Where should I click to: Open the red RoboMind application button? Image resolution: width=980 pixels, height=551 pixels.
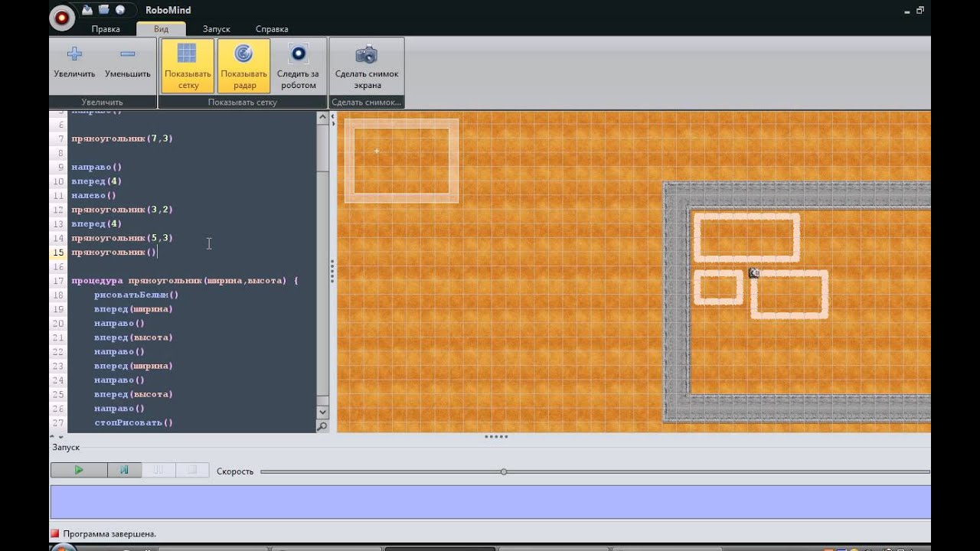pyautogui.click(x=62, y=18)
